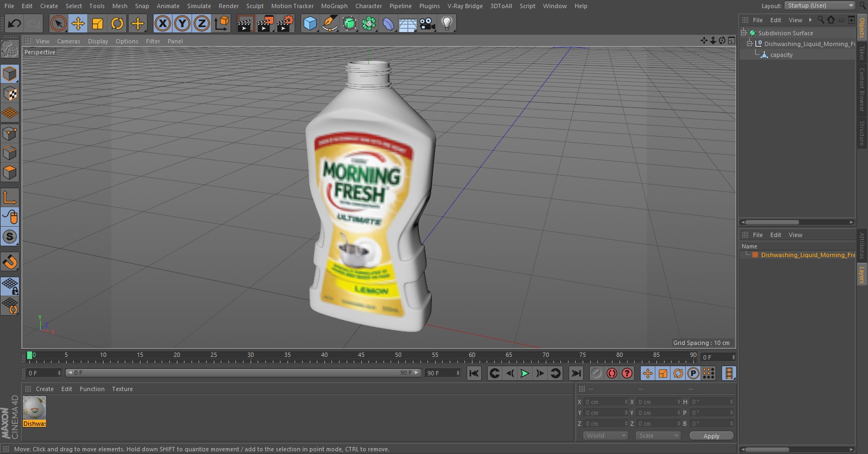
Task: Click the current frame field 0 F
Action: (44, 373)
